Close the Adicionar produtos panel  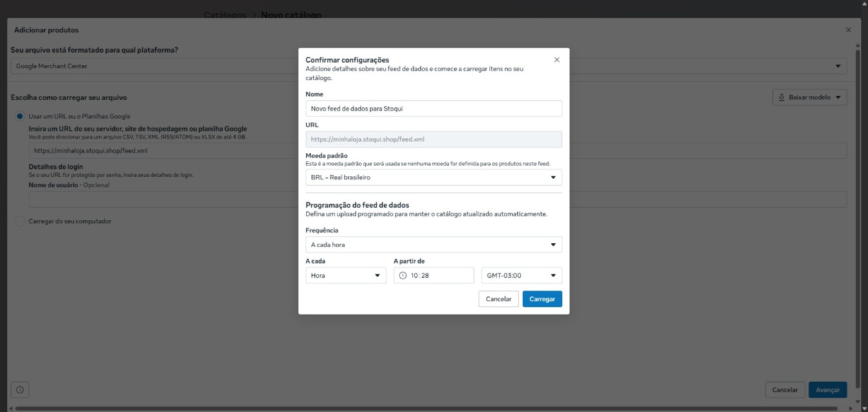[x=848, y=30]
